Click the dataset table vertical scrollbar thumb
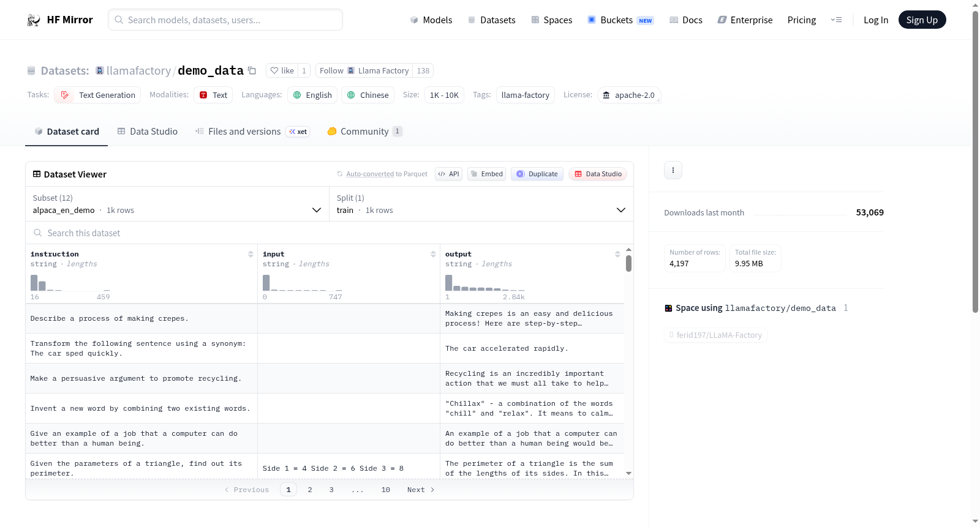This screenshot has width=980, height=527. (x=628, y=263)
